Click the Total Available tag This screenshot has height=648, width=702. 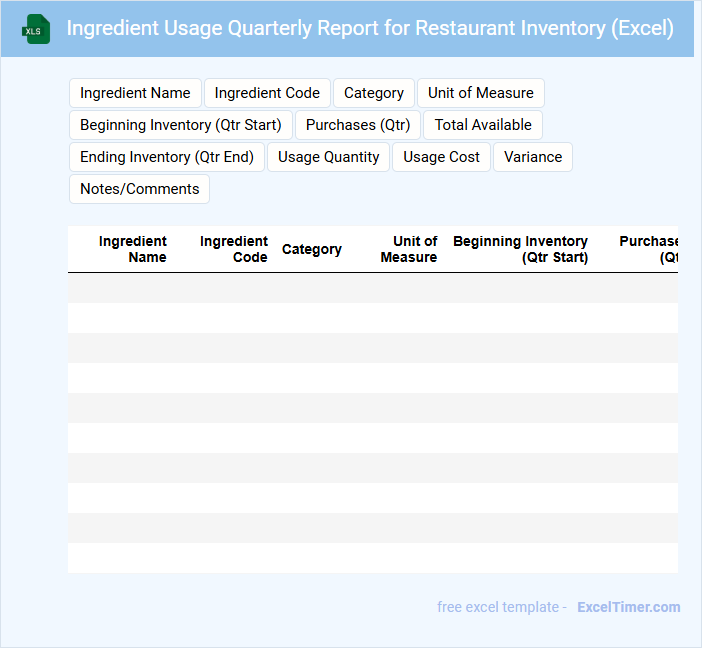[483, 125]
